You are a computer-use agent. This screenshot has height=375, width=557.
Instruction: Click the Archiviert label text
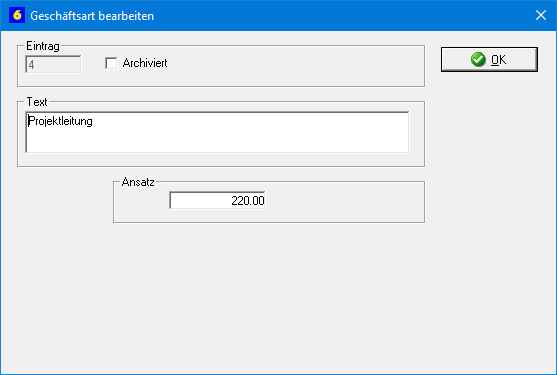pyautogui.click(x=145, y=63)
